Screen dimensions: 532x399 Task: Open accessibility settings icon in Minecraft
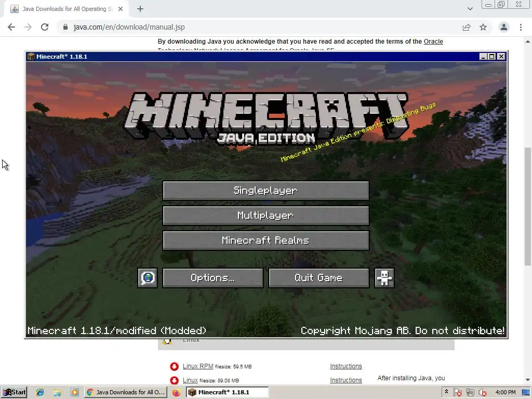[x=384, y=278]
